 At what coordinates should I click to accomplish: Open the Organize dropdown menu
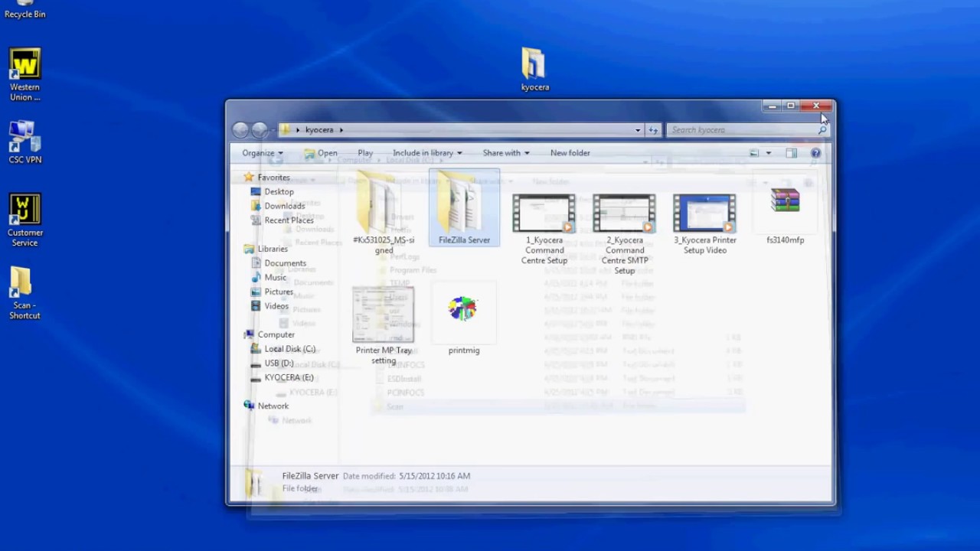262,153
